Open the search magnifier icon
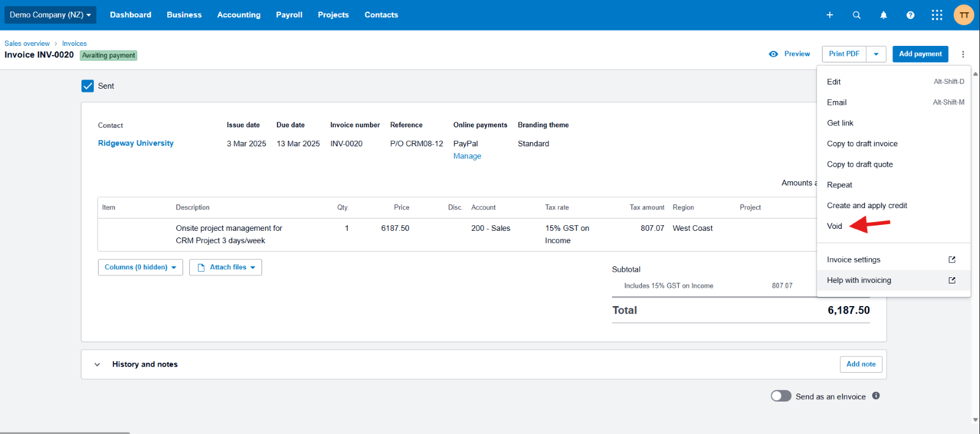Viewport: 980px width, 434px height. click(x=856, y=15)
